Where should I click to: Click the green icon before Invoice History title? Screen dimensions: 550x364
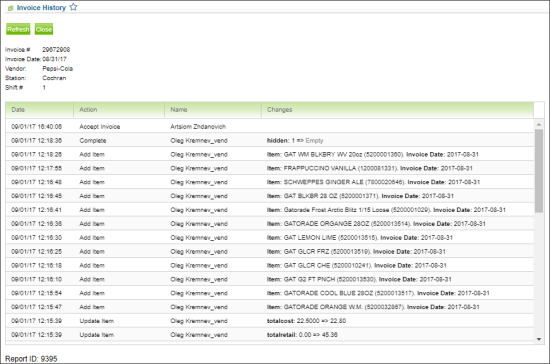(11, 8)
